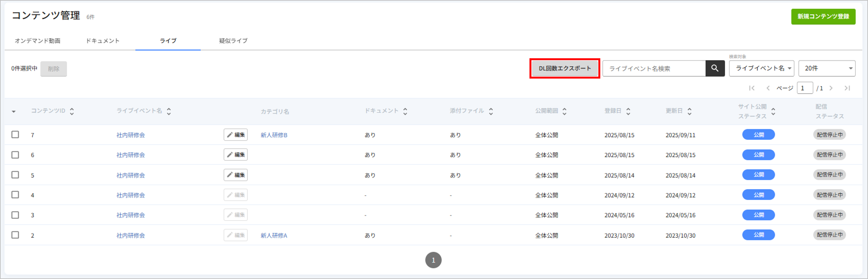Click 配信停止中 badge for content ID 5
868x279 pixels.
(830, 175)
